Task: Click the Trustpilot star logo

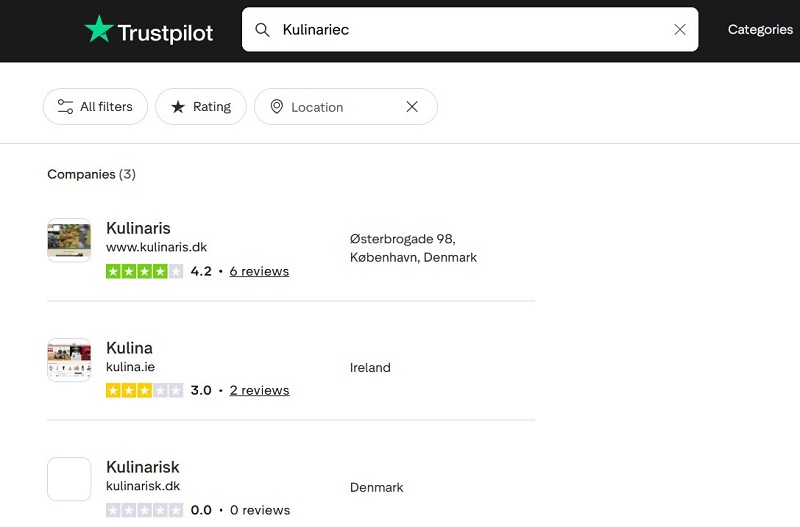Action: [x=99, y=30]
